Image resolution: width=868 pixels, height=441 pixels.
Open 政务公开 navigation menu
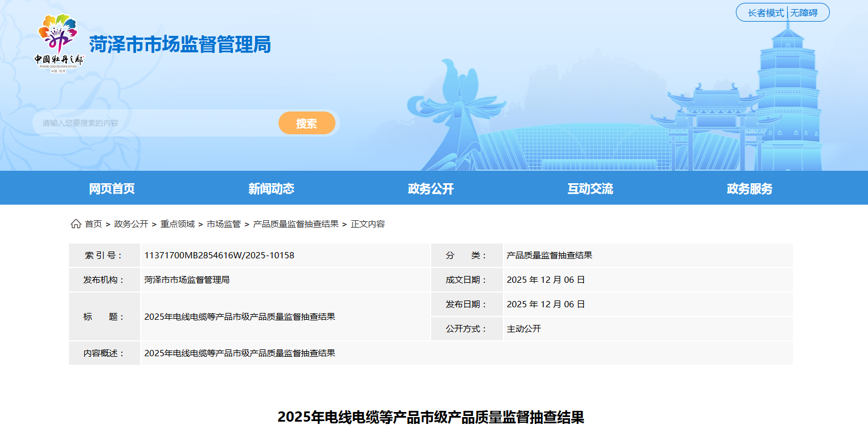pos(431,189)
